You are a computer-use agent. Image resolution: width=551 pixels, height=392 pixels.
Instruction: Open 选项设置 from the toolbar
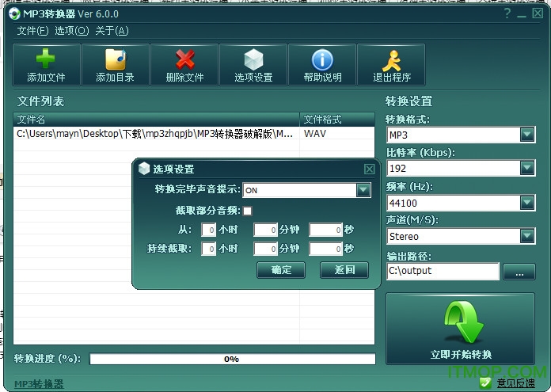(253, 64)
